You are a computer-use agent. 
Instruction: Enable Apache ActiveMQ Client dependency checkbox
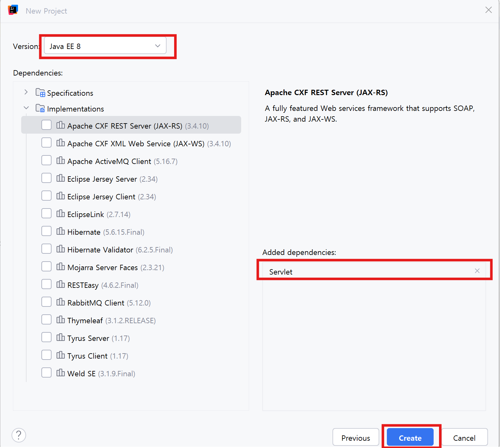click(46, 160)
